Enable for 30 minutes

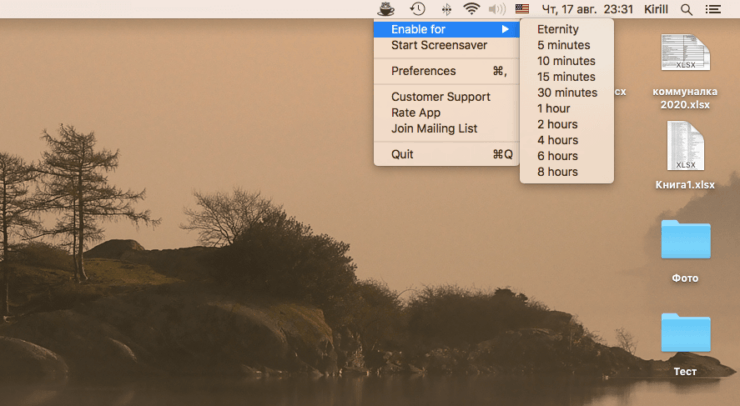click(565, 92)
